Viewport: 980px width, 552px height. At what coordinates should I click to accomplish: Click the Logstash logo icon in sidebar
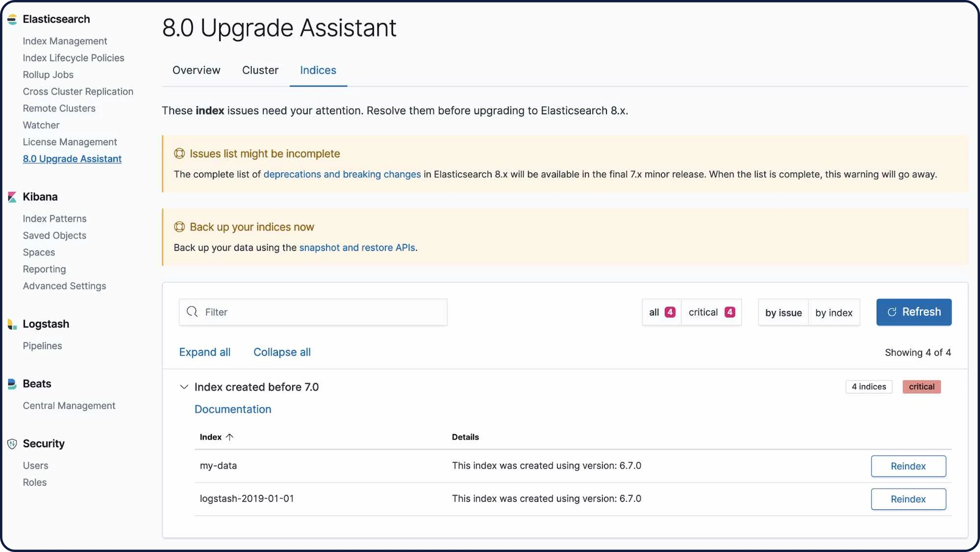12,324
